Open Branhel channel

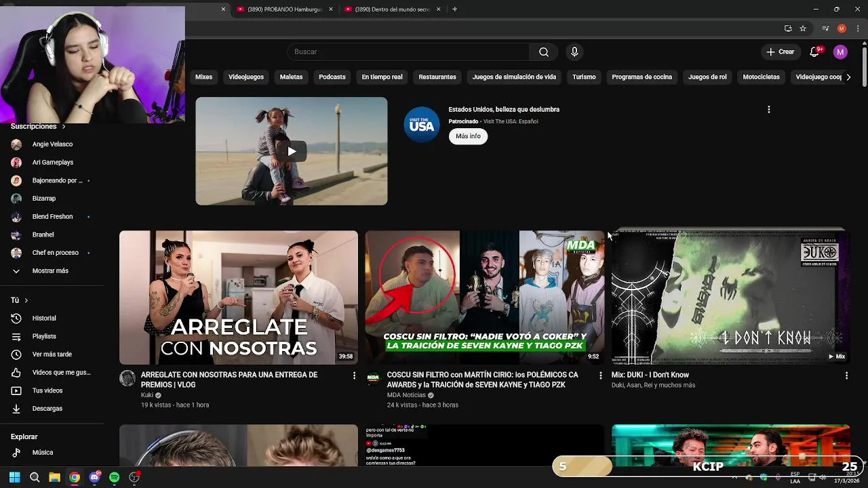[x=52, y=235]
